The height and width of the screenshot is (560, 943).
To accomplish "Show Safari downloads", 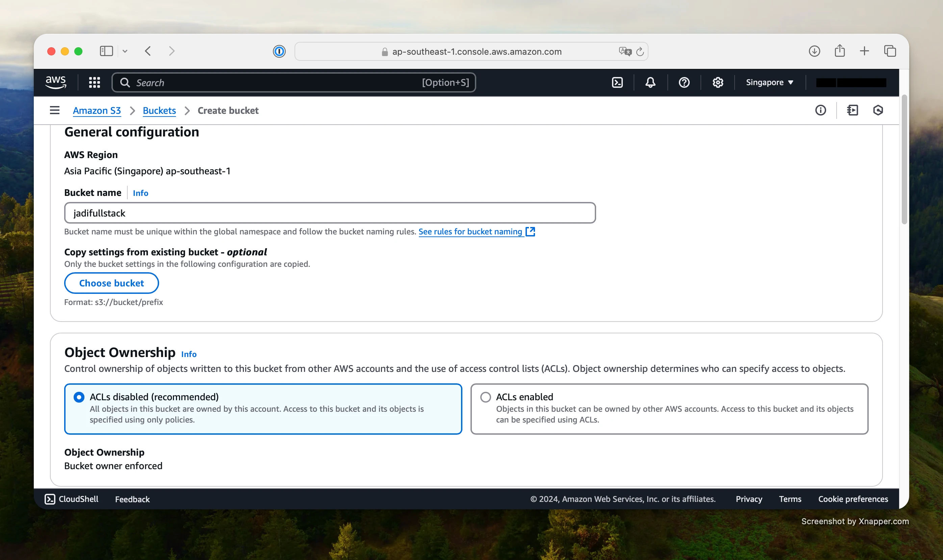I will click(x=814, y=51).
